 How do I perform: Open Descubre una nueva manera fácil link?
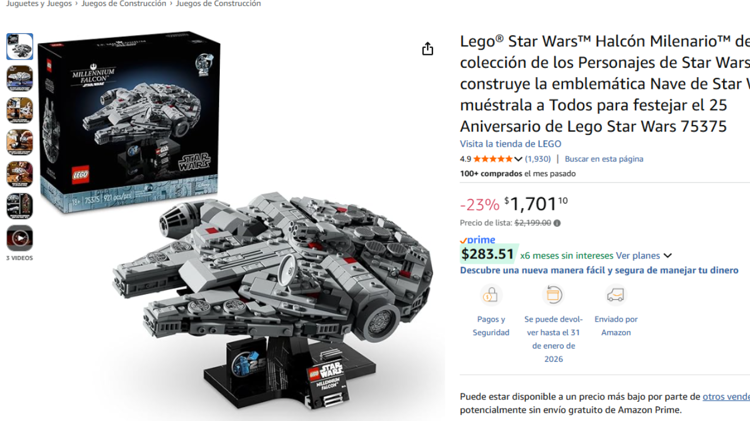pos(599,270)
